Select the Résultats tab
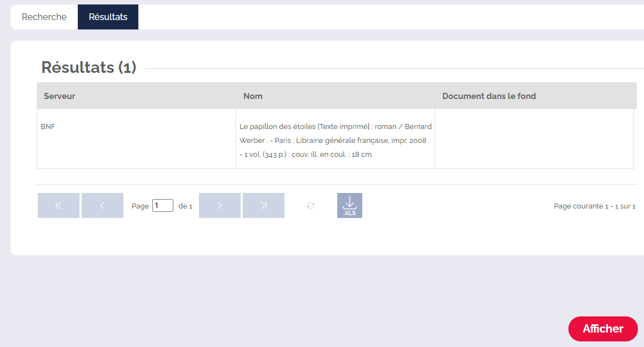This screenshot has width=644, height=347. tap(108, 17)
